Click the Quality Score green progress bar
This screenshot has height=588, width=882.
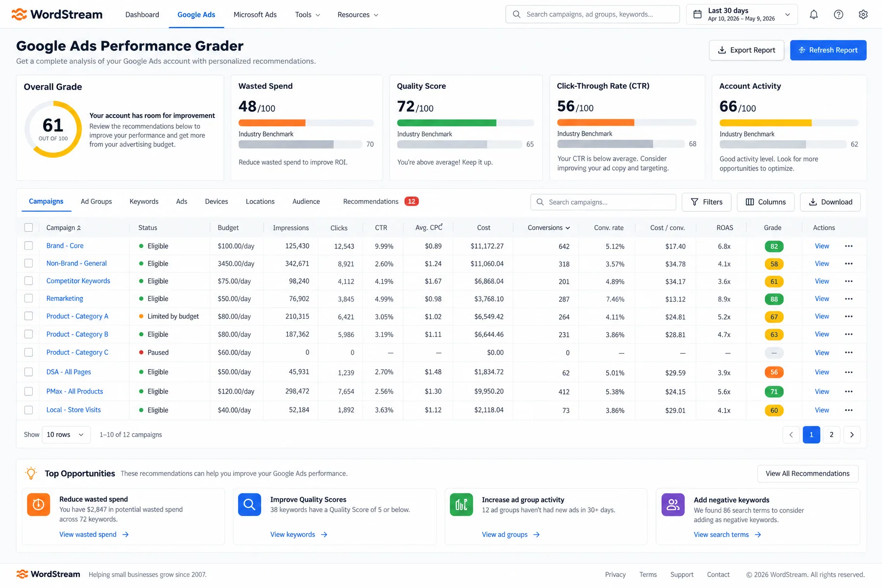(465, 123)
